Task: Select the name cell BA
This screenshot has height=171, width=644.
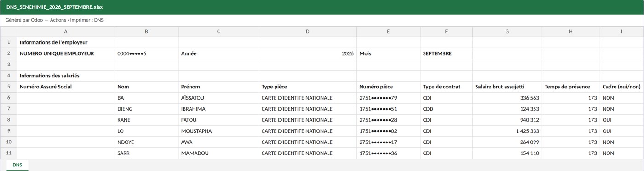Action: [x=147, y=98]
